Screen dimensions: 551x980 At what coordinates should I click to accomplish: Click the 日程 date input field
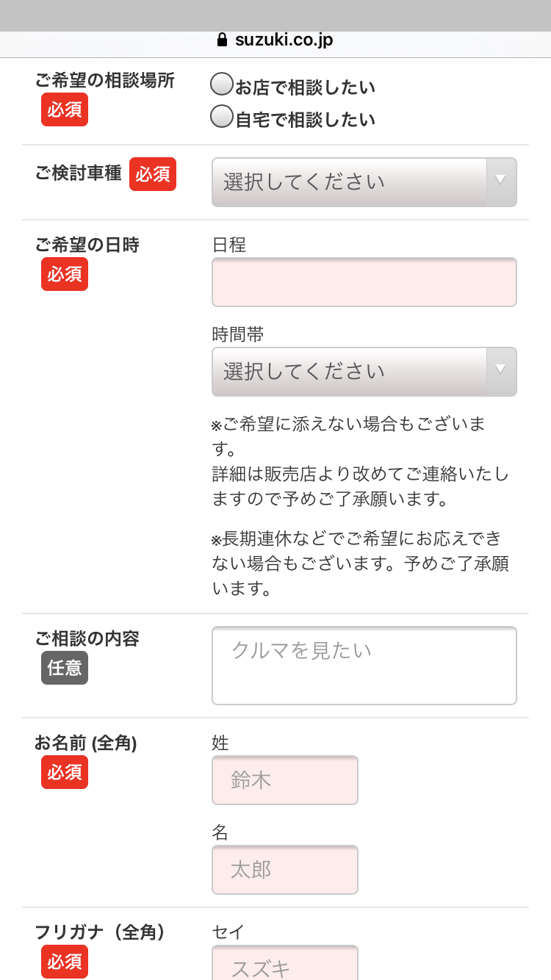(x=364, y=282)
